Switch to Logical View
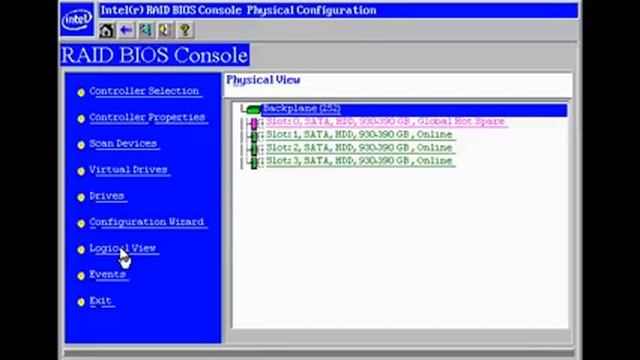This screenshot has height=360, width=640. (x=123, y=248)
